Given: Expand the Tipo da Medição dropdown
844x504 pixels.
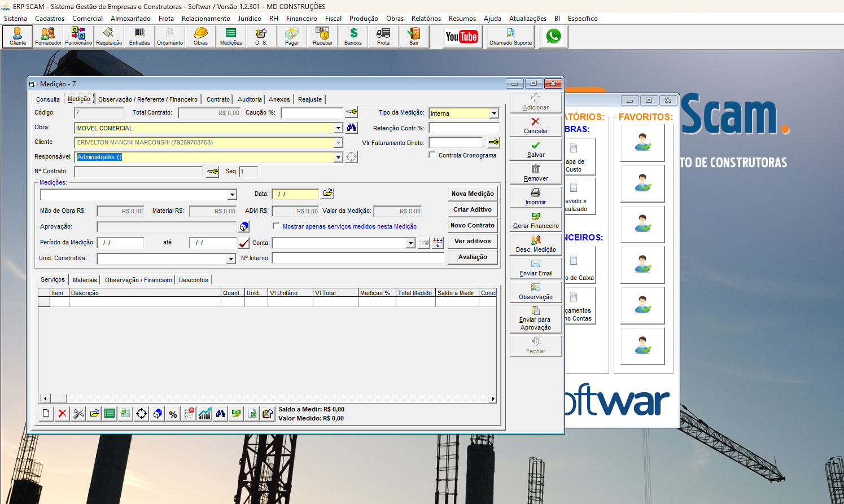Looking at the screenshot, I should (494, 113).
